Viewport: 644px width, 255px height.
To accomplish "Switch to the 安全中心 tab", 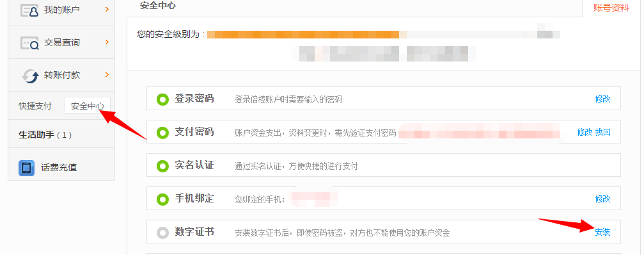I will 88,106.
